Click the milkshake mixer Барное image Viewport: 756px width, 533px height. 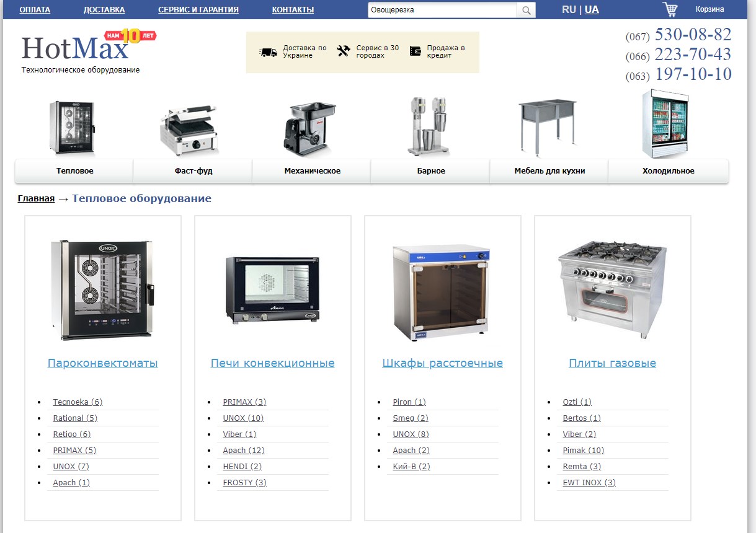click(x=429, y=126)
